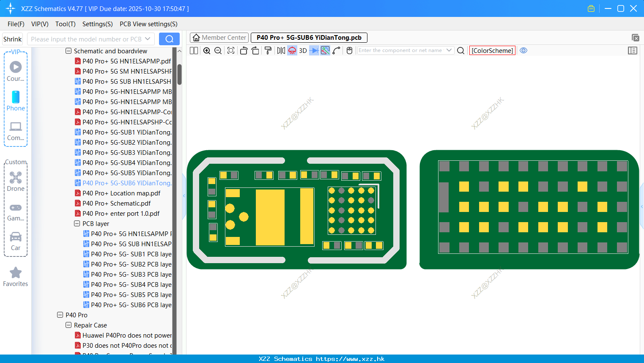Zoom out of the PCB view
Screen dimensions: 644x363
pyautogui.click(x=218, y=51)
